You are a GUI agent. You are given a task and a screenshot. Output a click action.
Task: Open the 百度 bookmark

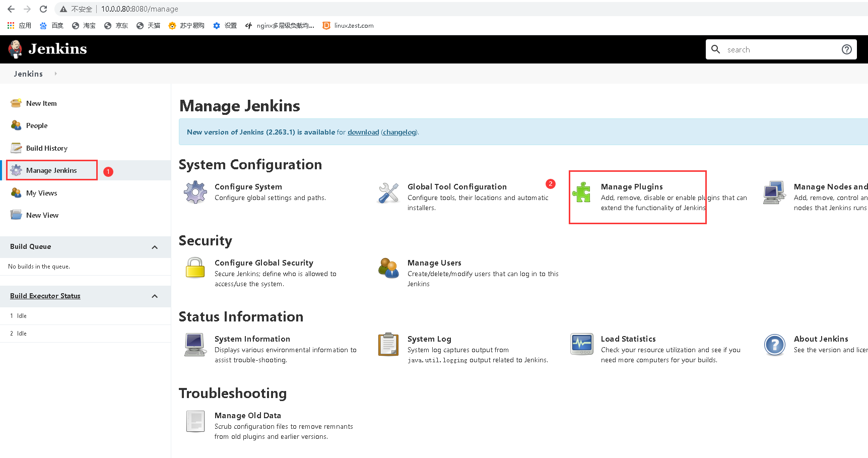point(51,26)
